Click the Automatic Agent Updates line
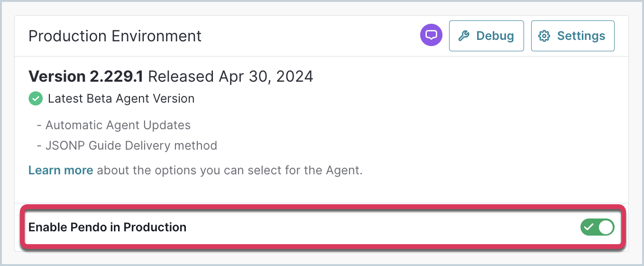This screenshot has width=644, height=266. click(x=114, y=125)
